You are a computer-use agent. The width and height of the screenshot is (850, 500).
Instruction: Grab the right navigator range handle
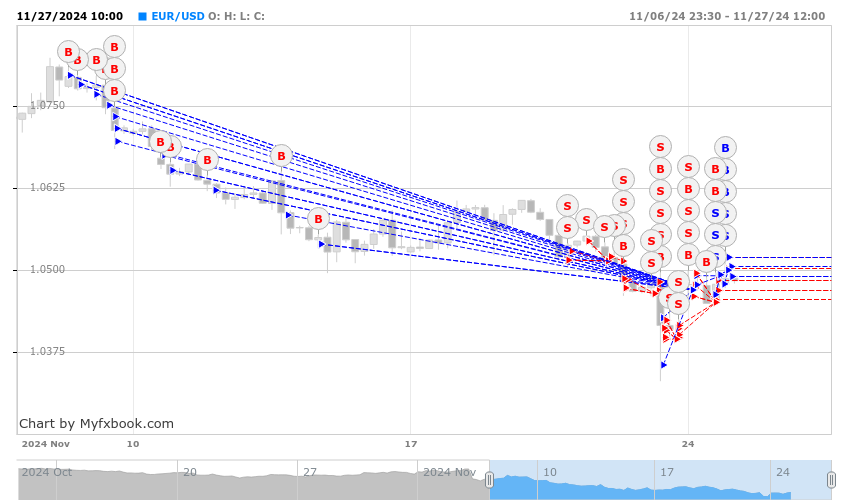pos(832,480)
